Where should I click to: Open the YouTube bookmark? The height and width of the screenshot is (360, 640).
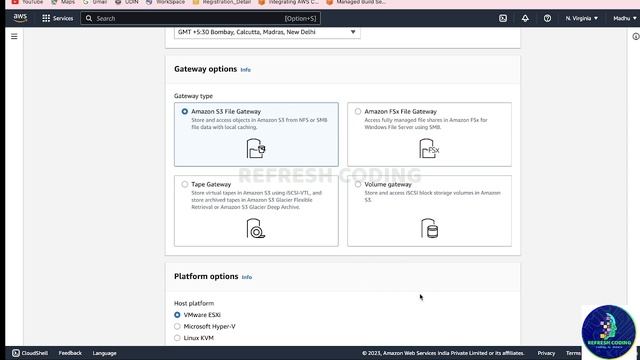click(27, 2)
